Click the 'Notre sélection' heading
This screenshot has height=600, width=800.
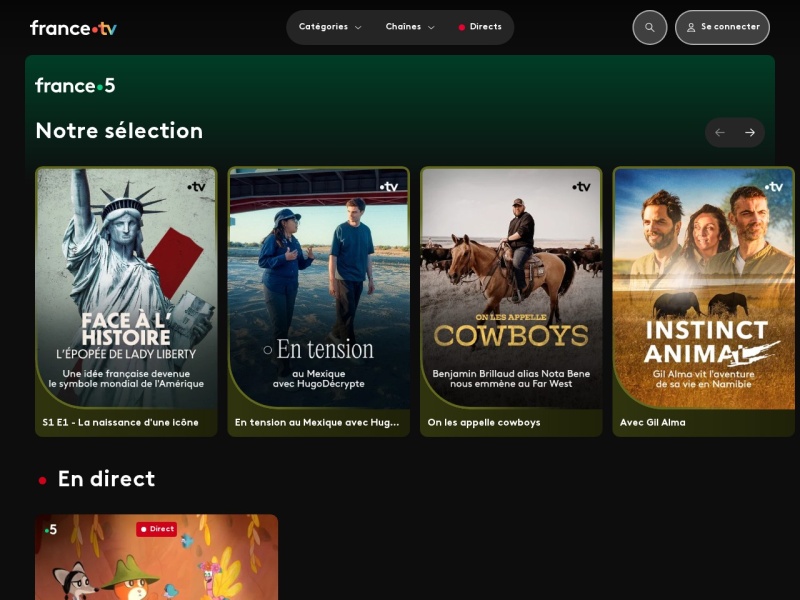tap(119, 131)
